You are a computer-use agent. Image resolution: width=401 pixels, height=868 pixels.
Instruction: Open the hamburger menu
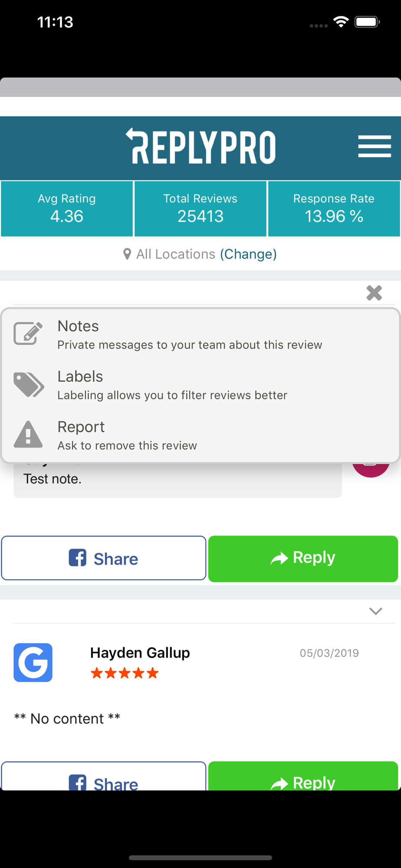pyautogui.click(x=375, y=146)
